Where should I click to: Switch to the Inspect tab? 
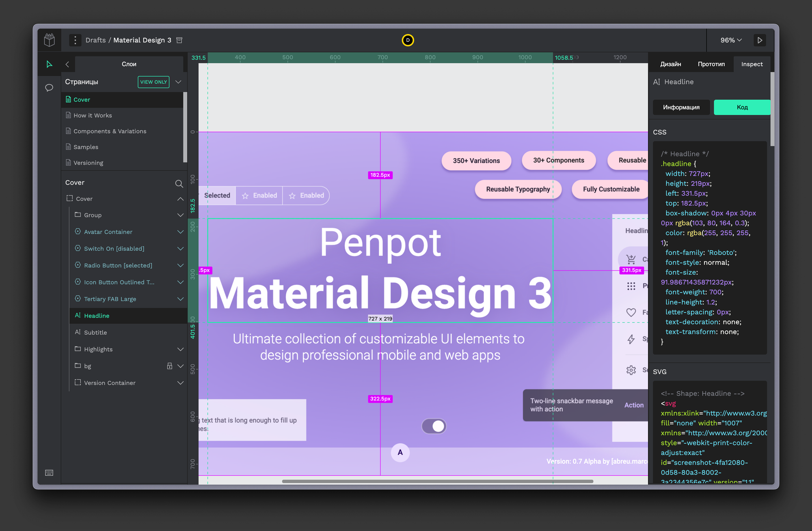tap(752, 64)
